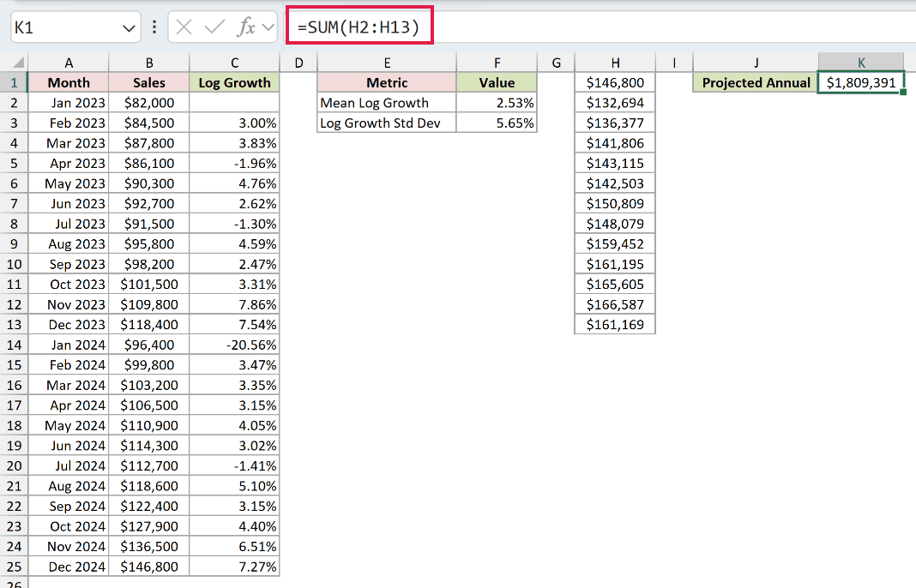The image size is (916, 588).
Task: Select the $159,452 projection cell
Action: [615, 243]
